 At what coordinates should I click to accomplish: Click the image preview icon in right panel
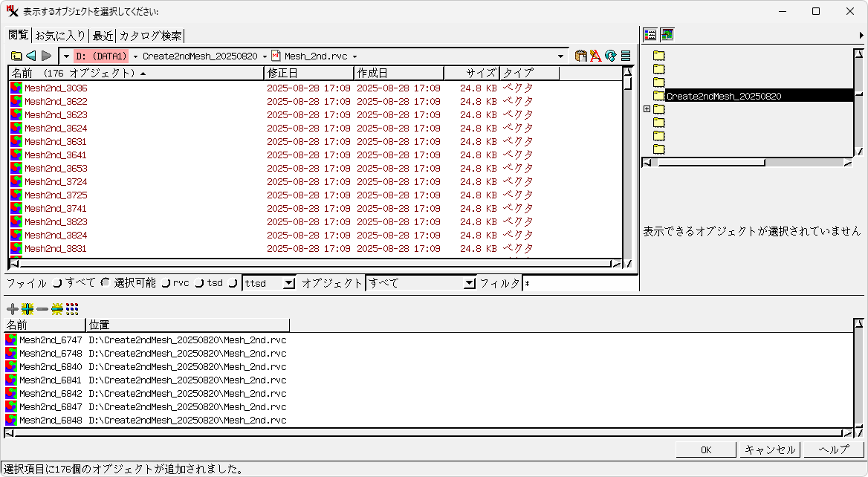click(x=667, y=35)
